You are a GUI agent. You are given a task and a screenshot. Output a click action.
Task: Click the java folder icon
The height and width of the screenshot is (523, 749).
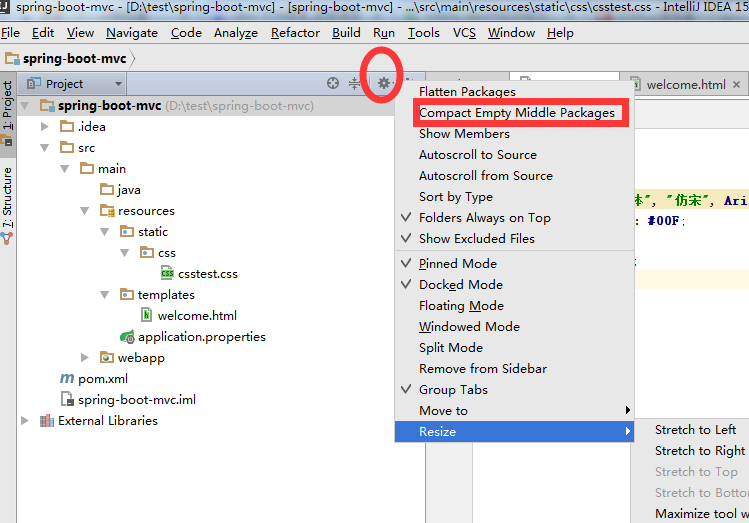coord(107,190)
